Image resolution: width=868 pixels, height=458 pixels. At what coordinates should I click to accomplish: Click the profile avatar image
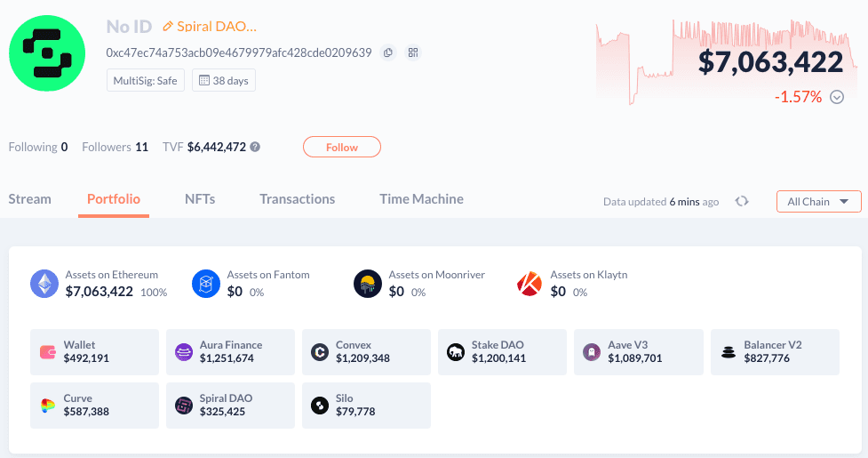tap(47, 53)
